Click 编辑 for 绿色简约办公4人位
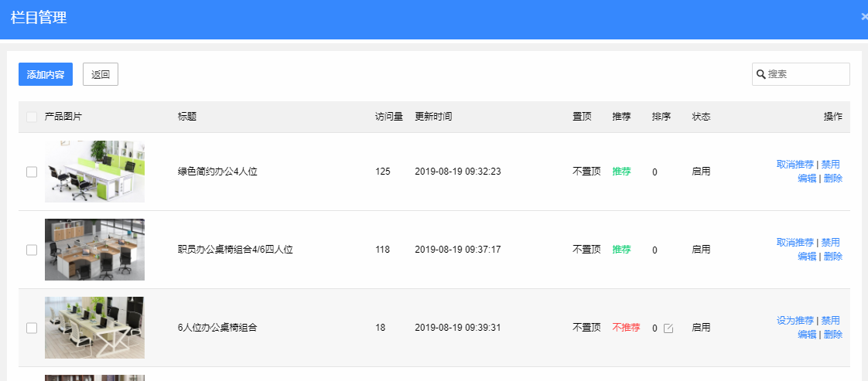The height and width of the screenshot is (381, 868). point(807,178)
